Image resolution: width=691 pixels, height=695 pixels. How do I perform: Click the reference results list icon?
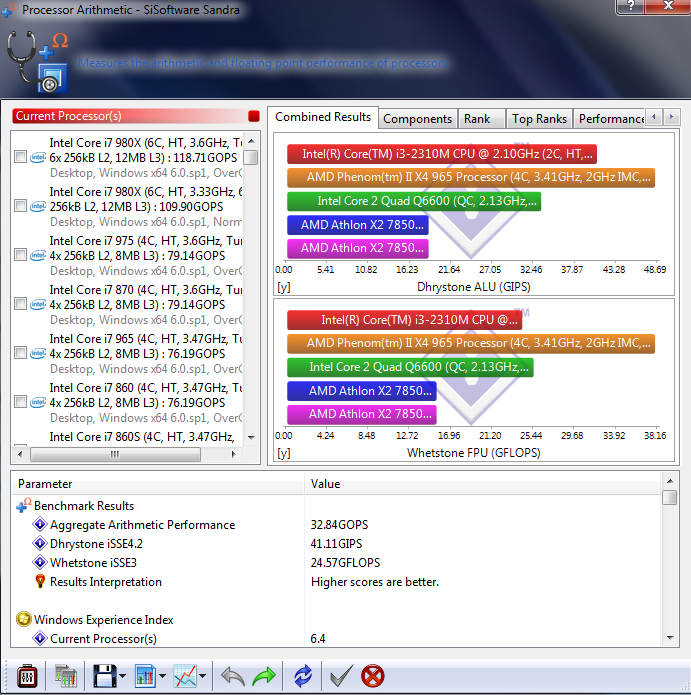point(66,676)
